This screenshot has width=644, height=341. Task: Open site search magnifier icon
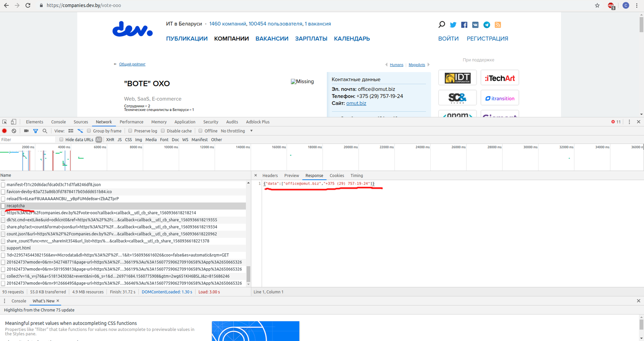tap(442, 25)
